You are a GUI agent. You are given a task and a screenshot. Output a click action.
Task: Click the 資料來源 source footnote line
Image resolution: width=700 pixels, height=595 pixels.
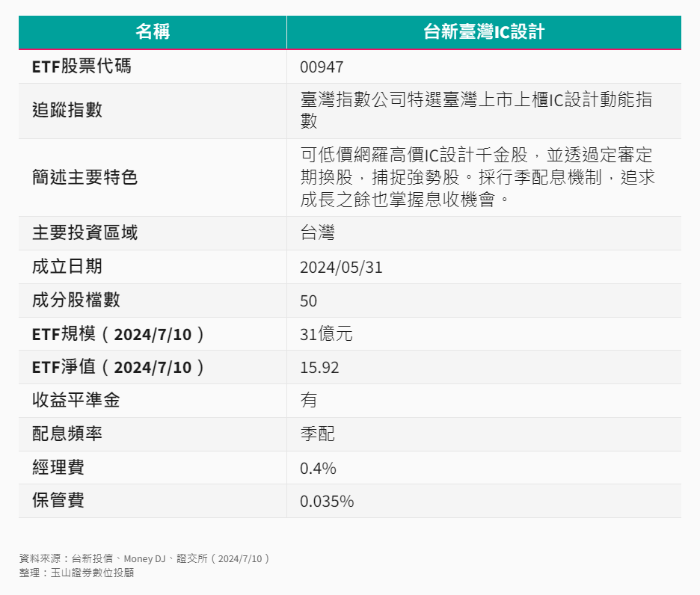(144, 559)
